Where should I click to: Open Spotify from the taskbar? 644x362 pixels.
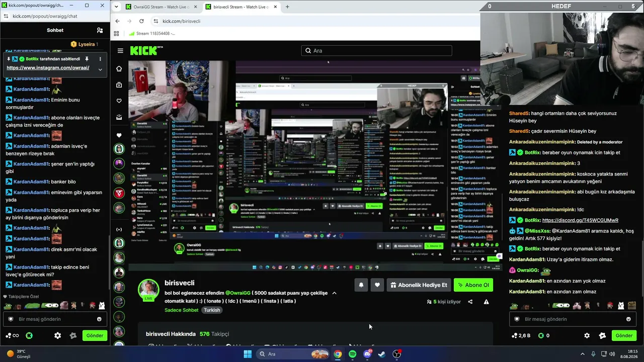[x=352, y=354]
